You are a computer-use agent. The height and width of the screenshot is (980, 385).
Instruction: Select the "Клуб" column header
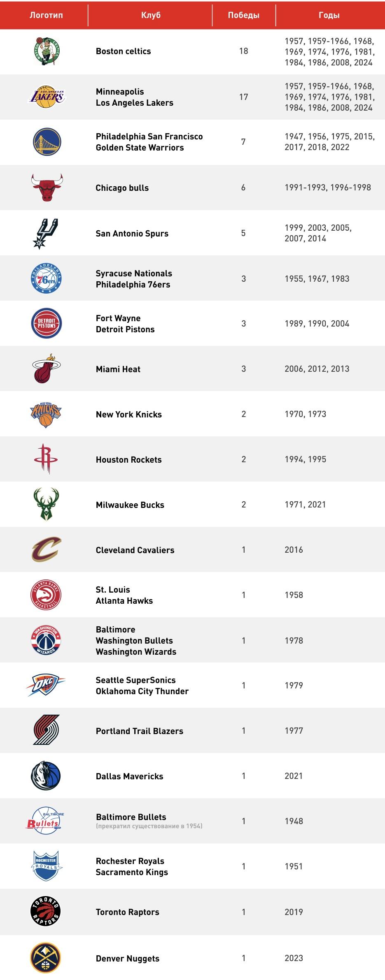click(151, 15)
